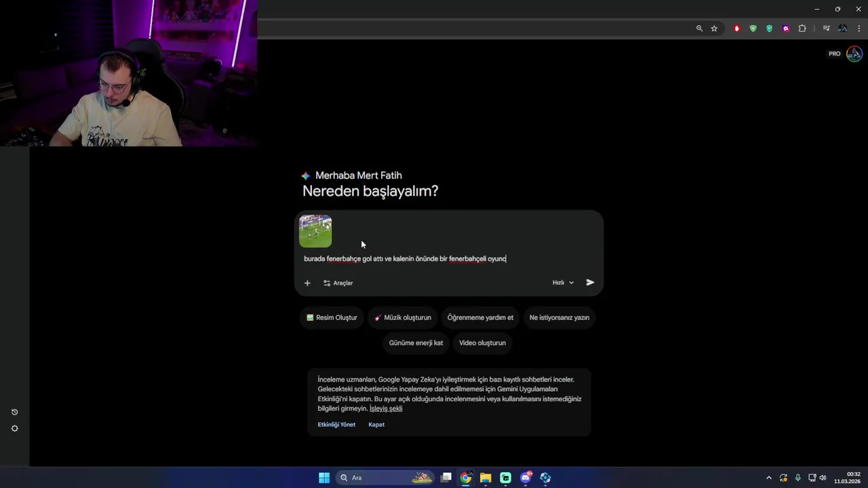Screen dimensions: 868x488
Task: Expand the system tray hidden icons chevron
Action: [x=768, y=478]
